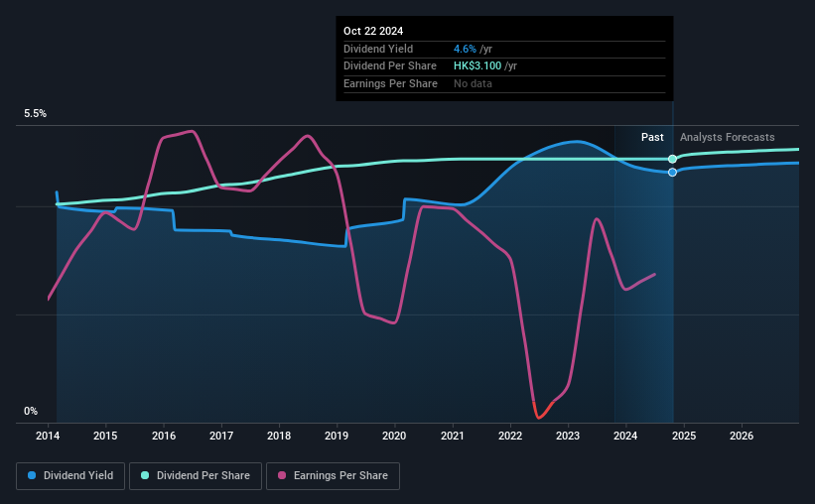Click the 2026 x-axis label

[742, 436]
